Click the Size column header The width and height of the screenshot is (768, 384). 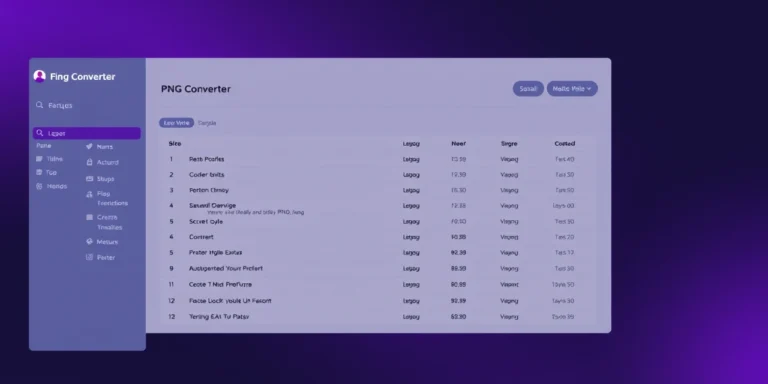pos(175,144)
